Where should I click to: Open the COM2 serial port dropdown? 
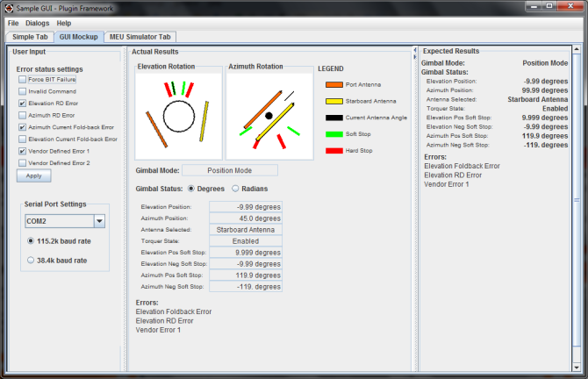click(99, 222)
